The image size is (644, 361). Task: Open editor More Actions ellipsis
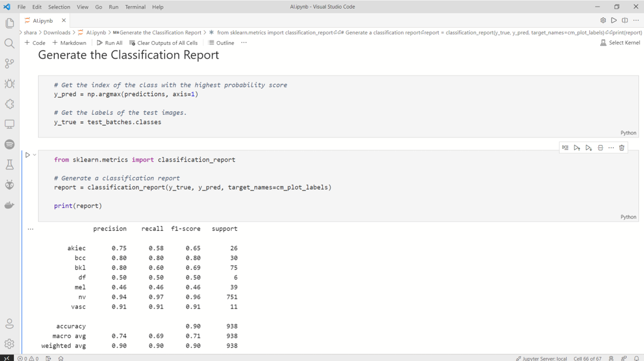click(x=636, y=20)
